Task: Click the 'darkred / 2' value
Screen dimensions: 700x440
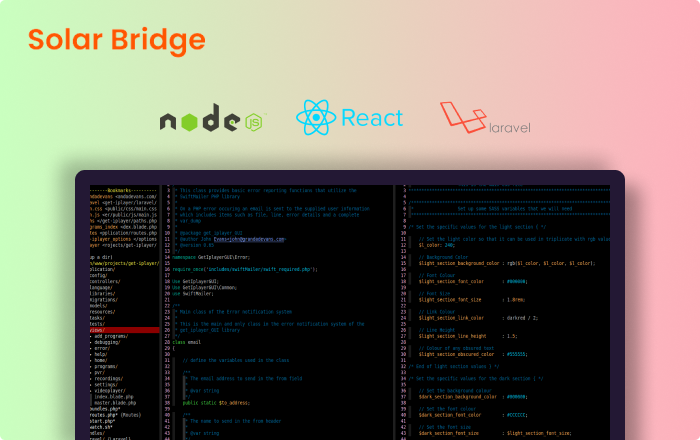Action: pyautogui.click(x=522, y=318)
